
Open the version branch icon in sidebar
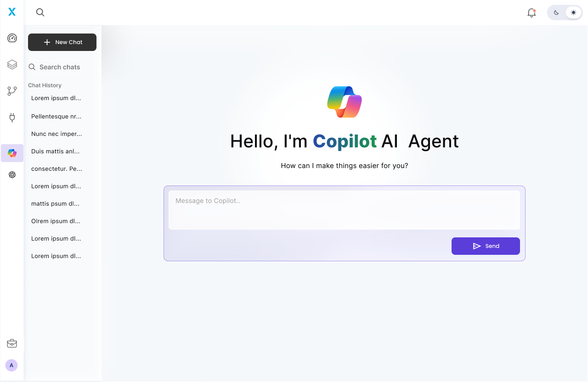coord(12,91)
